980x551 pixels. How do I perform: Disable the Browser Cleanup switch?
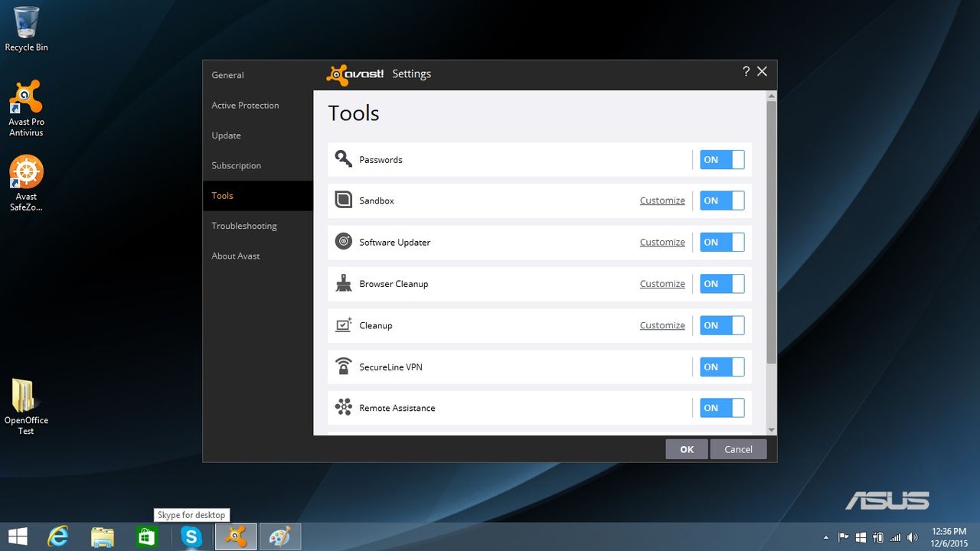coord(722,283)
